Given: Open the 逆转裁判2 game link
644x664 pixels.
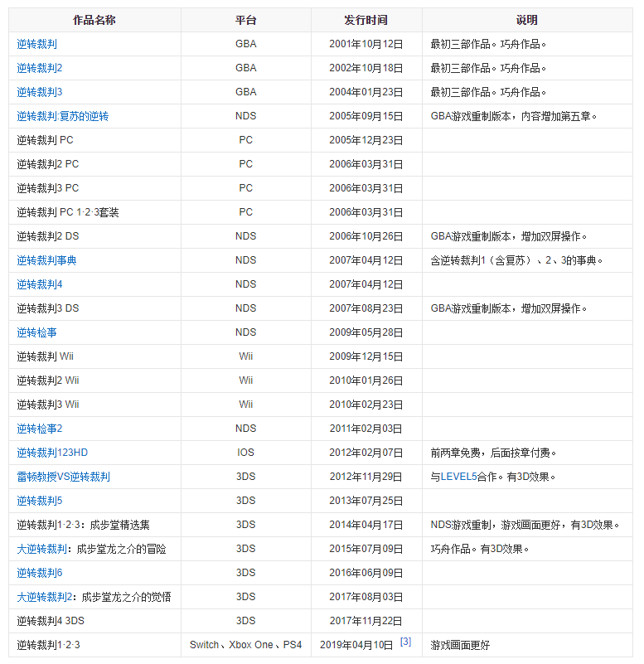Looking at the screenshot, I should coord(40,68).
